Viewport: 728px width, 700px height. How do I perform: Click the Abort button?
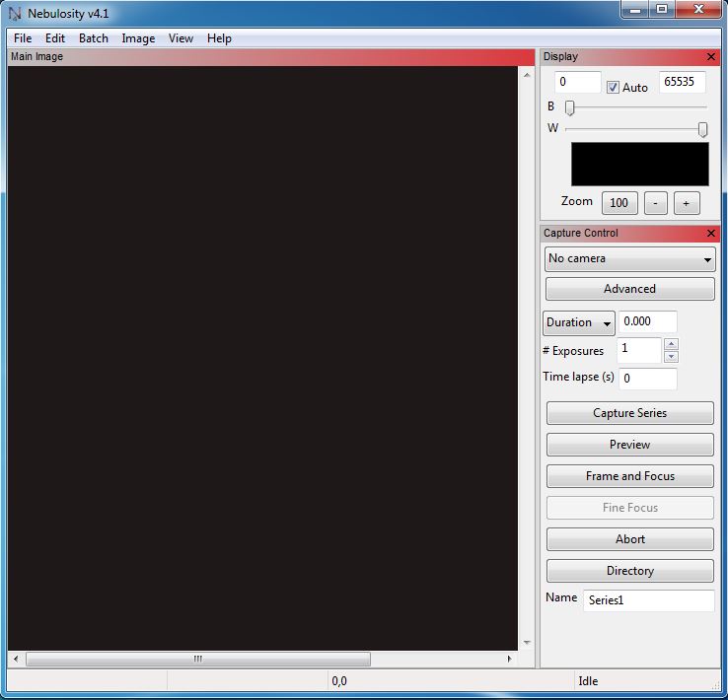[x=630, y=539]
